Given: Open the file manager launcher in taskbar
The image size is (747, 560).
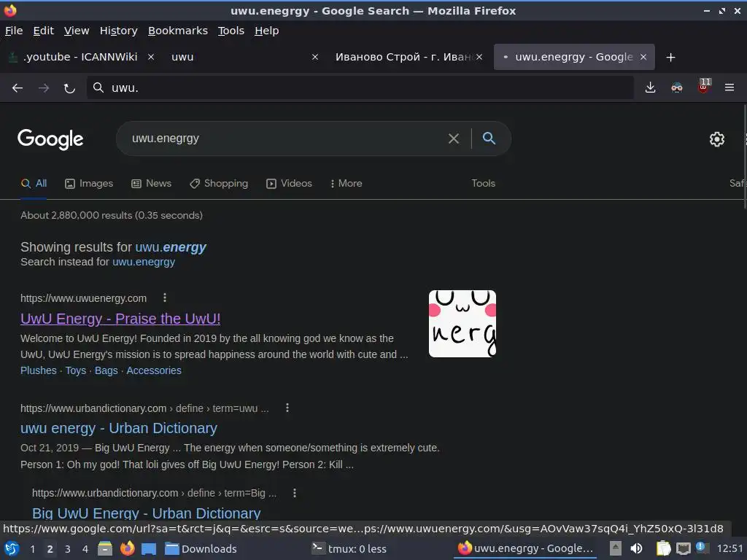Looking at the screenshot, I should (105, 548).
